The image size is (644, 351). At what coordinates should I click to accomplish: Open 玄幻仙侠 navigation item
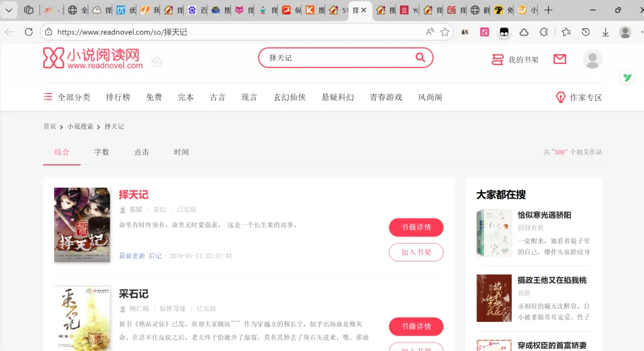290,97
